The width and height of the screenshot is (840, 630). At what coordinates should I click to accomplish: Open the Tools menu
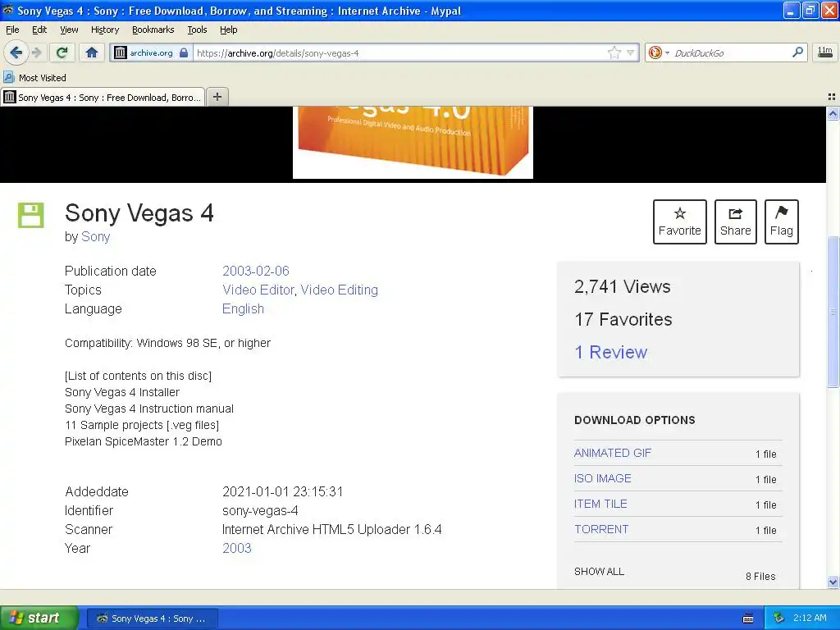point(197,30)
